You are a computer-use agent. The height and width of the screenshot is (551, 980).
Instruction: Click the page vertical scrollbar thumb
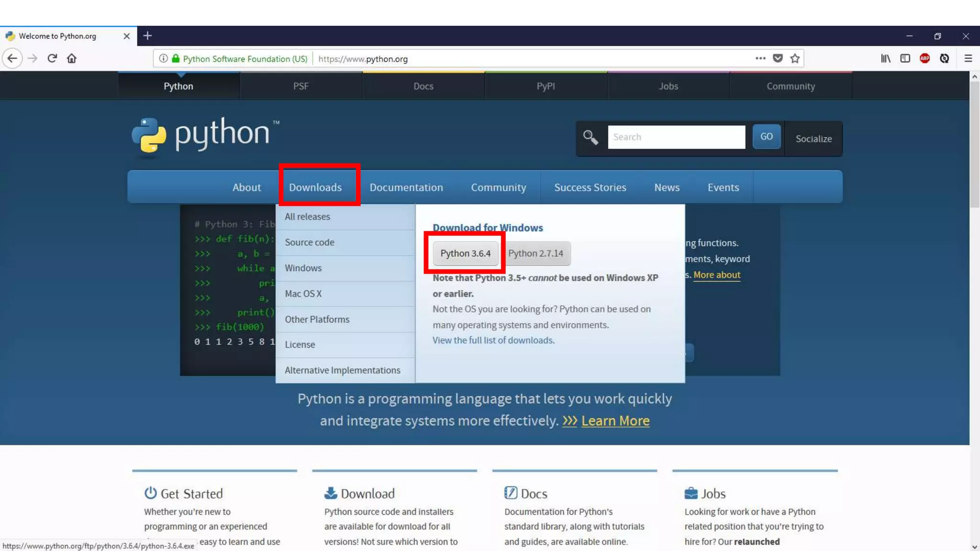tap(975, 144)
